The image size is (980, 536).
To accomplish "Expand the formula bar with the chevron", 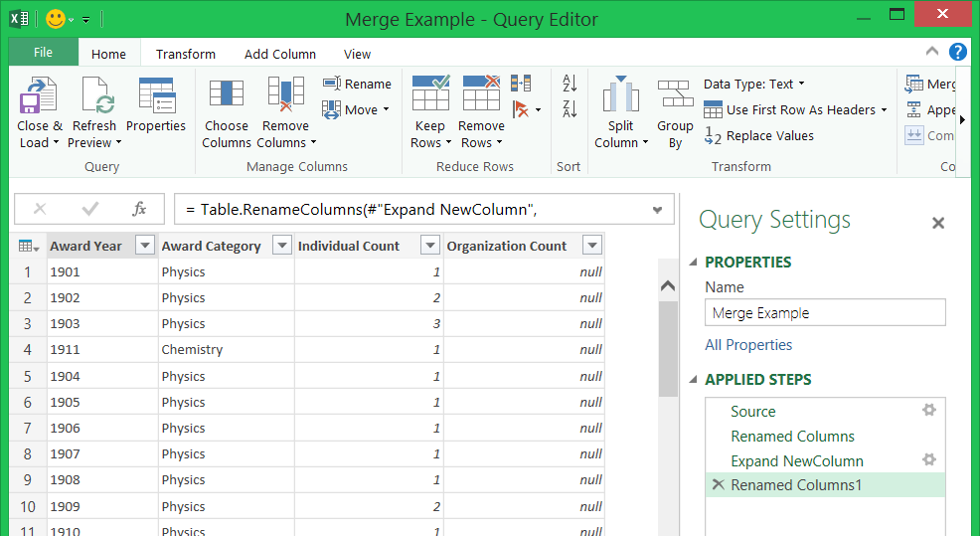I will point(657,210).
